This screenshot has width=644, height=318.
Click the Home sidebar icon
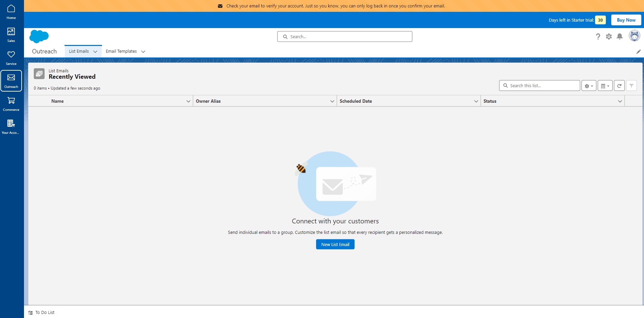[11, 12]
